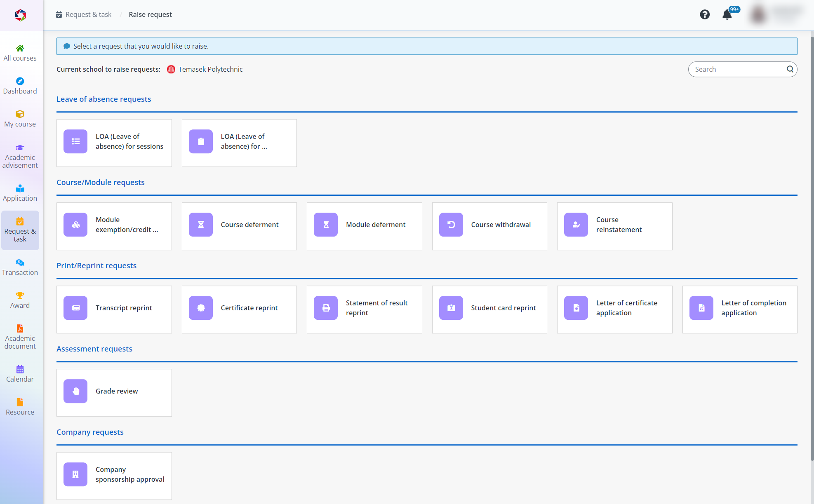The height and width of the screenshot is (504, 814).
Task: Select the Grade review request
Action: [x=114, y=391]
